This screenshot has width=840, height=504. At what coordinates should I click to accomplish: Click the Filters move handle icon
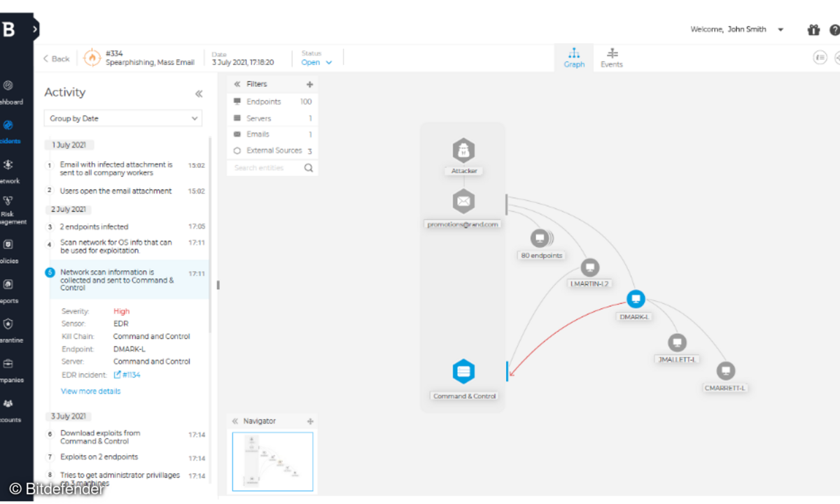(309, 84)
